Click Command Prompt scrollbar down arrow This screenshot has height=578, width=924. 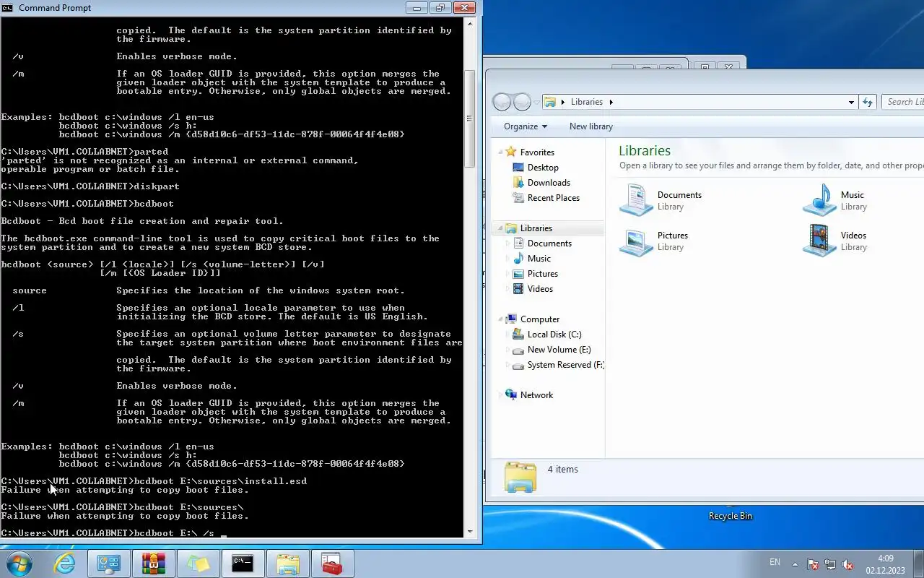[470, 532]
